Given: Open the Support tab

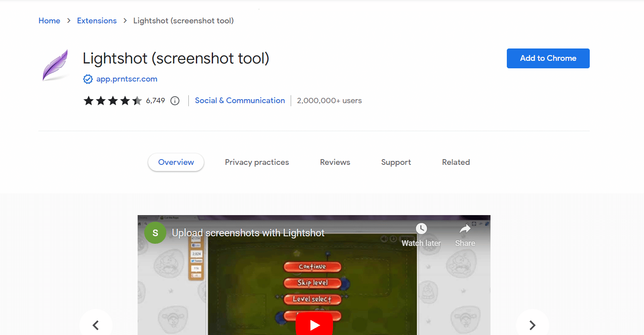Looking at the screenshot, I should tap(396, 162).
